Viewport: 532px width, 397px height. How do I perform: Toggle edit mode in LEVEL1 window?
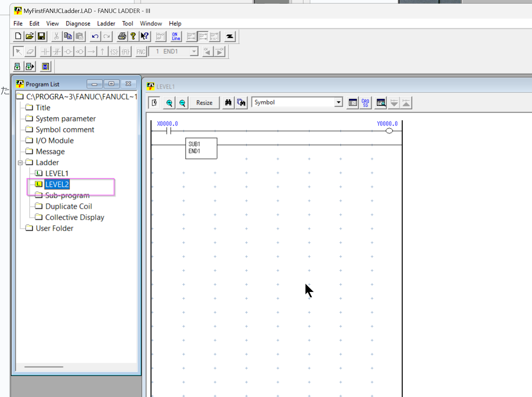(x=154, y=103)
